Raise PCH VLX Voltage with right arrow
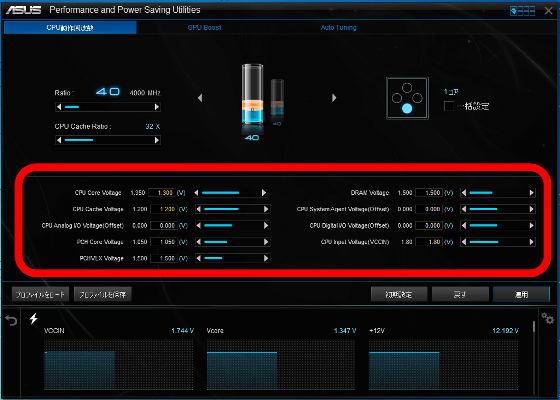The width and height of the screenshot is (560, 400). pos(266,258)
